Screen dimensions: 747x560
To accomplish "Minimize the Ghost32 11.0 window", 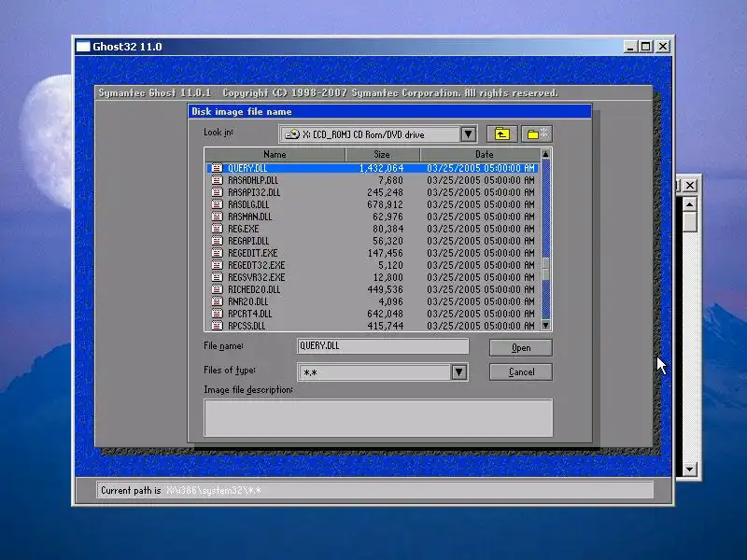I will pyautogui.click(x=631, y=47).
